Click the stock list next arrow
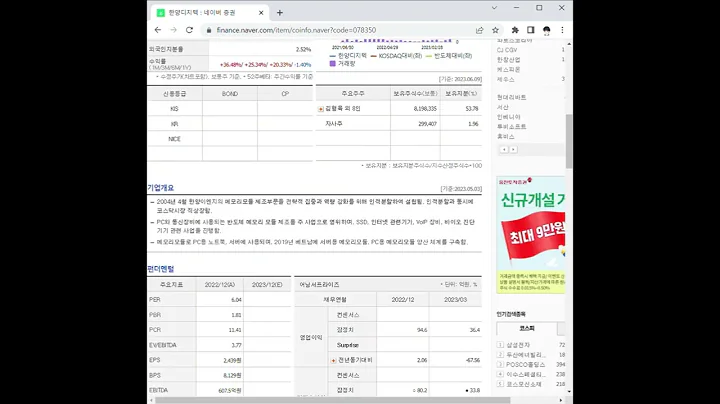The image size is (720, 404). pyautogui.click(x=513, y=150)
